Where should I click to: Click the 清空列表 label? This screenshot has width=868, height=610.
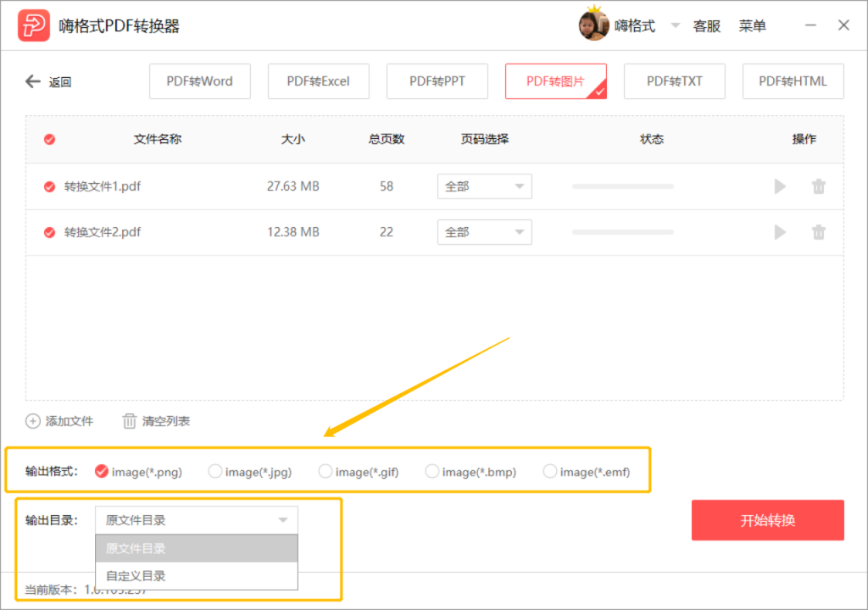[x=166, y=421]
